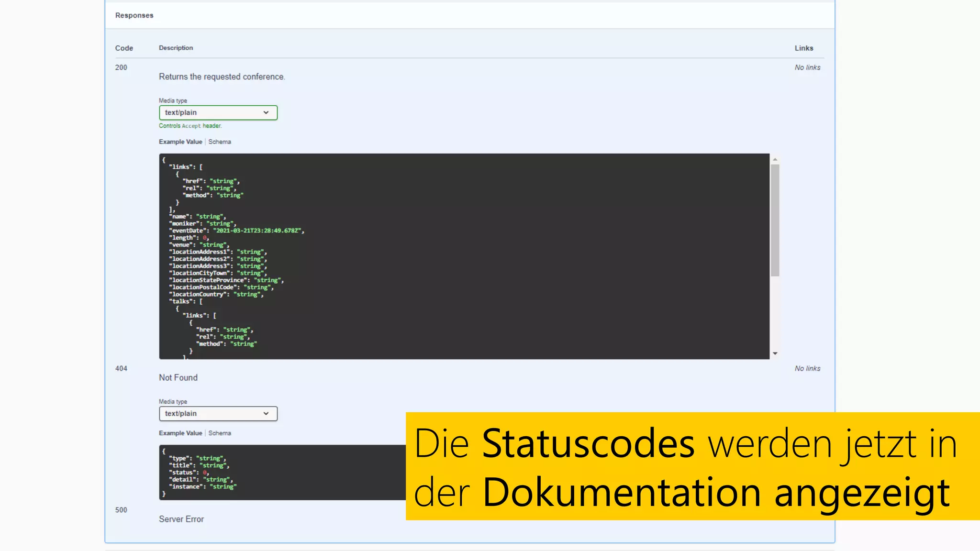980x551 pixels.
Task: Click the scroll down arrow of example box
Action: [775, 353]
